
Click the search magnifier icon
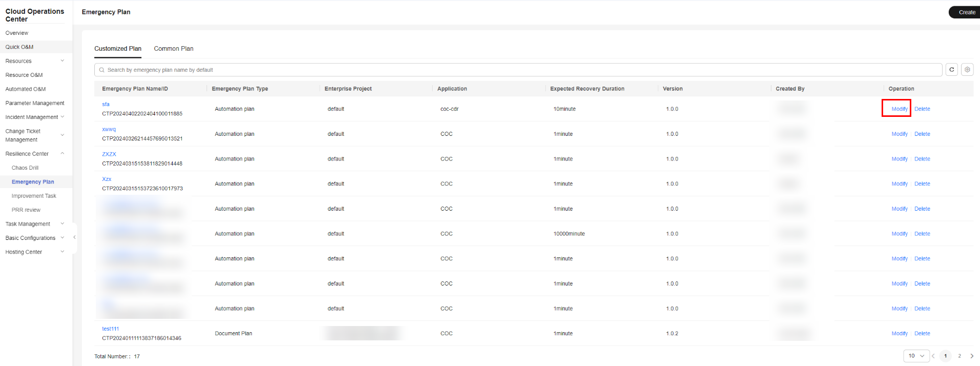(102, 70)
